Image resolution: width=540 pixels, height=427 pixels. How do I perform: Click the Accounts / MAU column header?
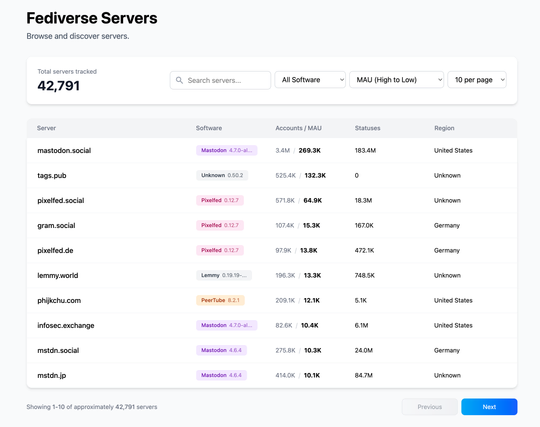(298, 128)
